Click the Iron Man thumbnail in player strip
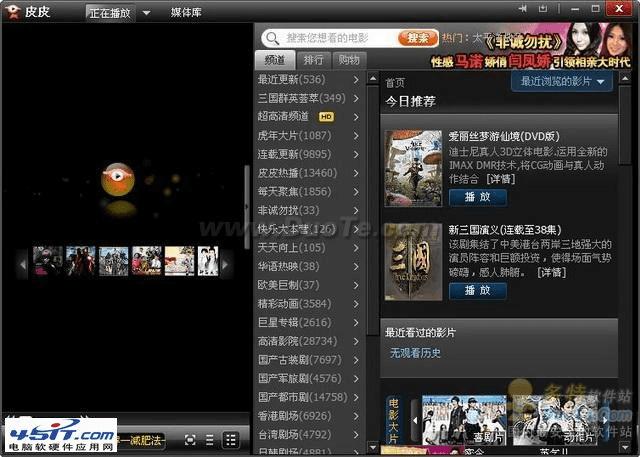 [x=80, y=261]
